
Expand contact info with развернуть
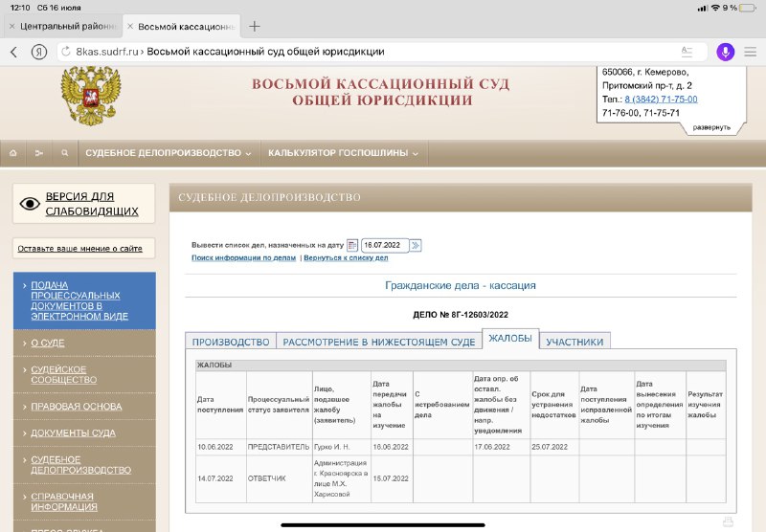pos(711,127)
